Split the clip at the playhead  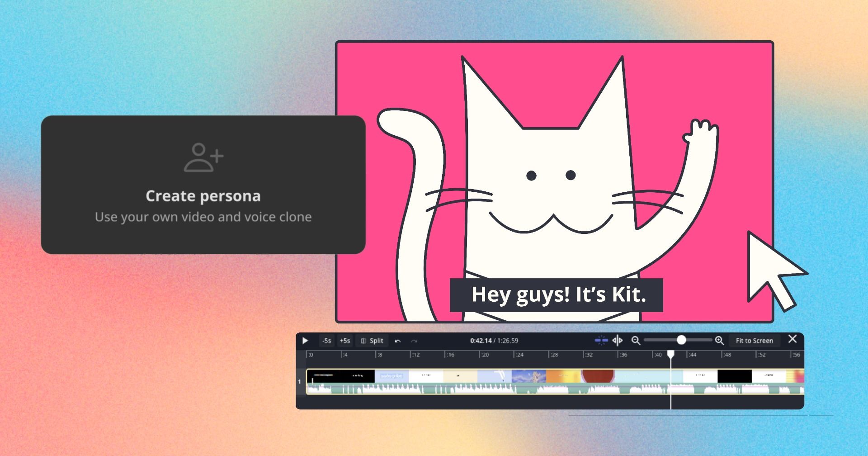pyautogui.click(x=372, y=341)
